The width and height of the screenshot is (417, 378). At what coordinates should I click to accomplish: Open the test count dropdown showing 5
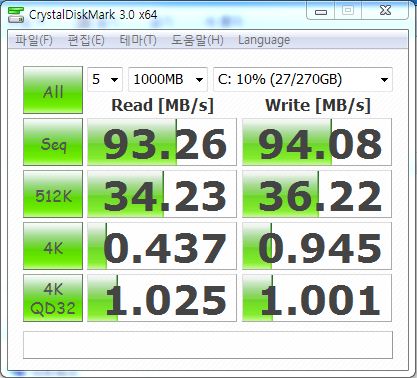(x=105, y=79)
